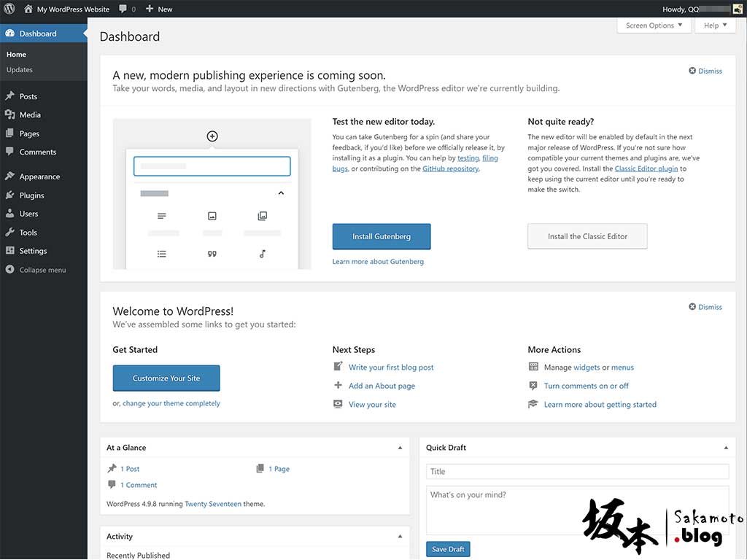Open the user avatar in admin bar
The image size is (747, 560).
[x=738, y=9]
